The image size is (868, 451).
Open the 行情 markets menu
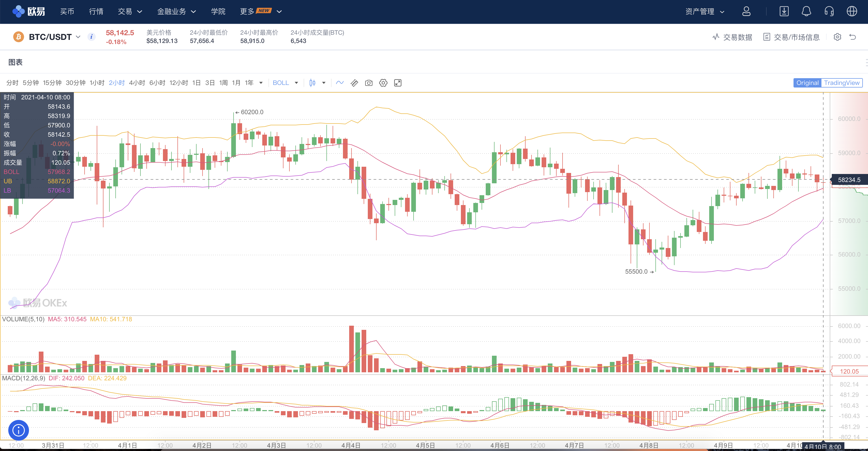click(x=96, y=12)
